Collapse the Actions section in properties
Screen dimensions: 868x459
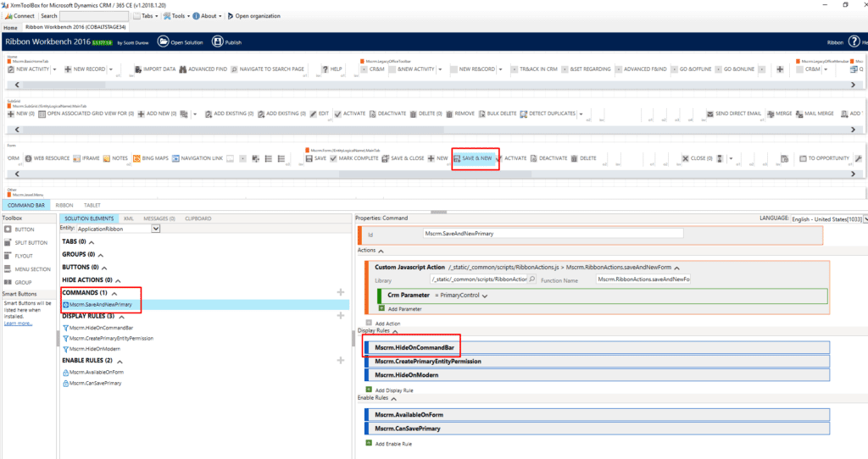(x=381, y=251)
